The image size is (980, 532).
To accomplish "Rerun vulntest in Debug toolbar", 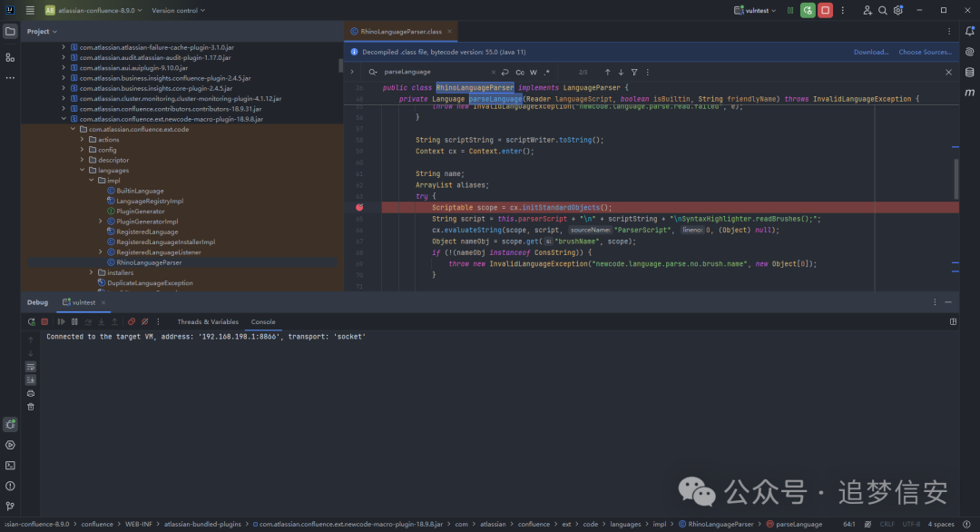I will point(31,322).
